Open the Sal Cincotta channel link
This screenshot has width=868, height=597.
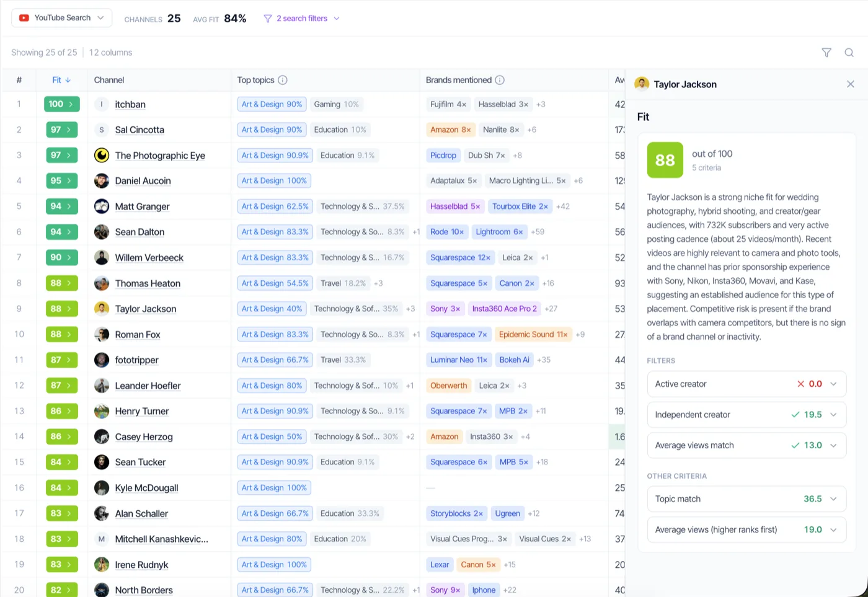pos(139,130)
